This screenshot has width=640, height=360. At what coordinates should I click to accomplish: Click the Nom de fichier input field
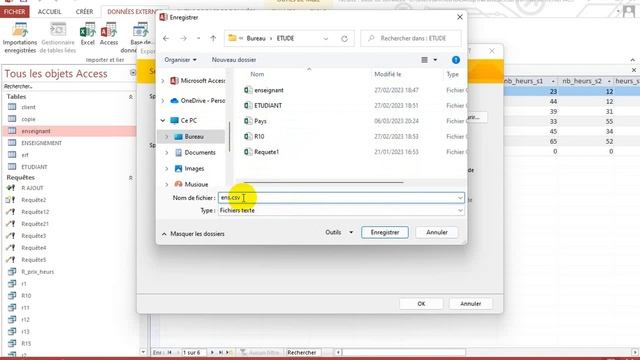coord(341,198)
